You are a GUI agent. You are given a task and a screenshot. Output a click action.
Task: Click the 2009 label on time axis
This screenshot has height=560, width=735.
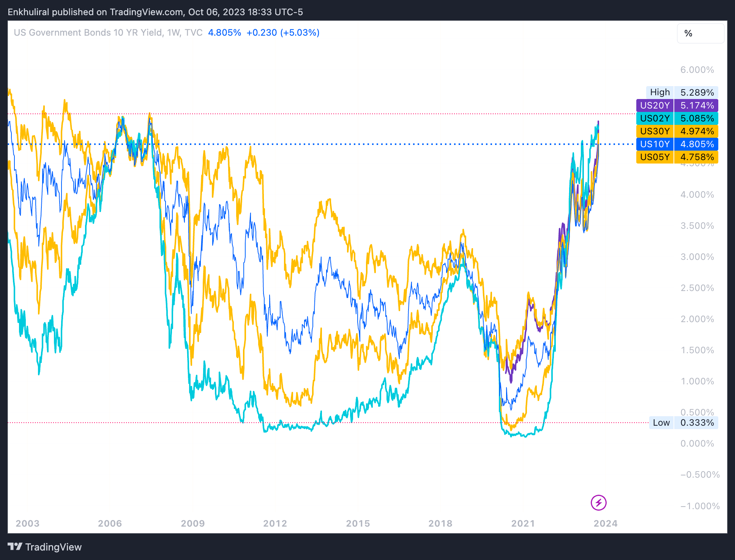[192, 524]
